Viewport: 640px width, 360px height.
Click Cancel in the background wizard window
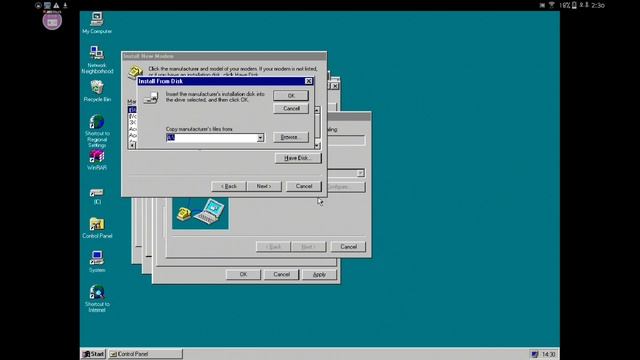pyautogui.click(x=348, y=247)
